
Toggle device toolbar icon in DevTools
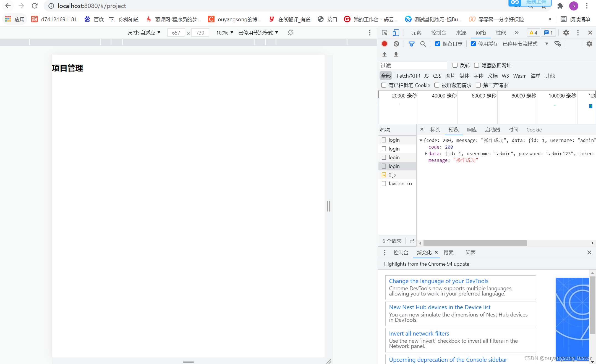point(396,33)
